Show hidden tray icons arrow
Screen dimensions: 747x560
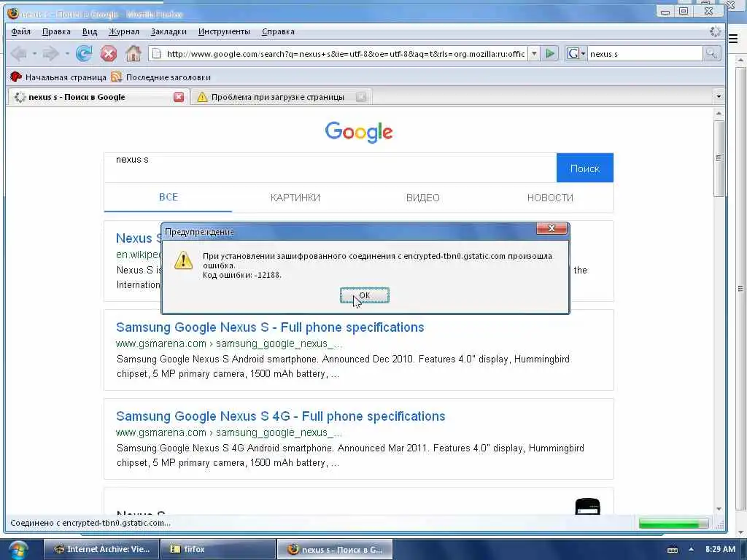click(691, 549)
